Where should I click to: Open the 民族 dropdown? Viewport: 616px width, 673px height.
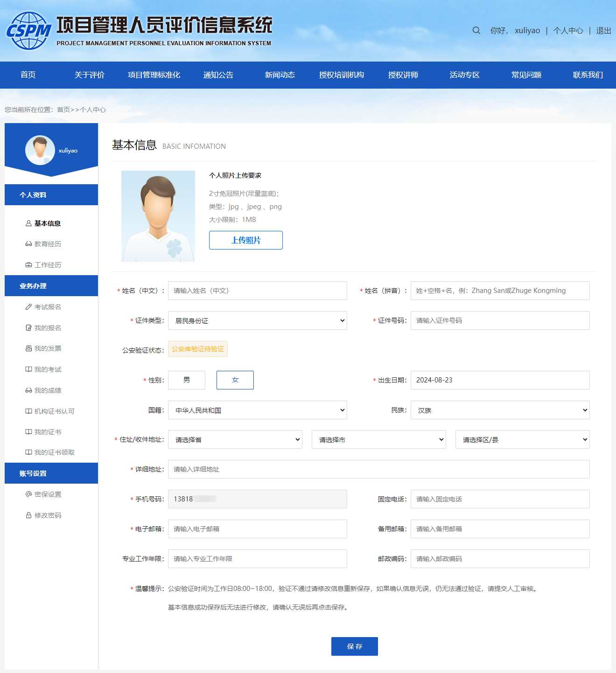coord(500,410)
